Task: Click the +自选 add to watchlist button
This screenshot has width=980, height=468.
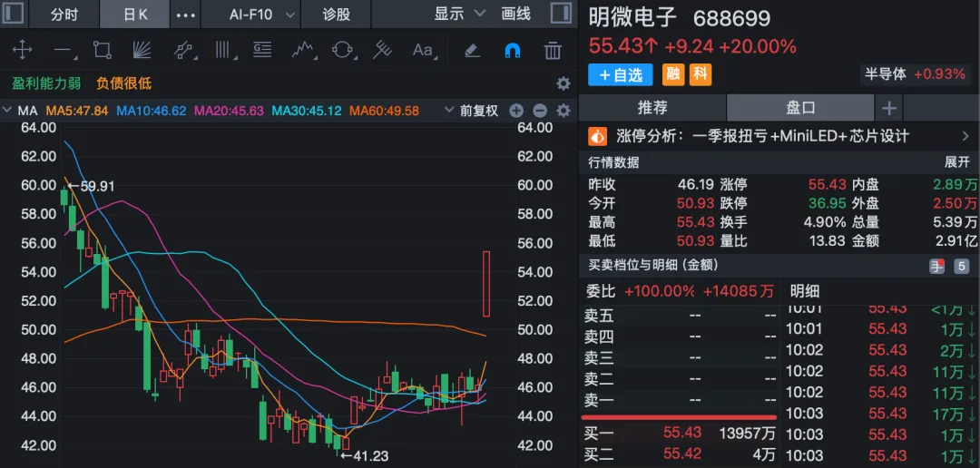Action: coord(621,75)
